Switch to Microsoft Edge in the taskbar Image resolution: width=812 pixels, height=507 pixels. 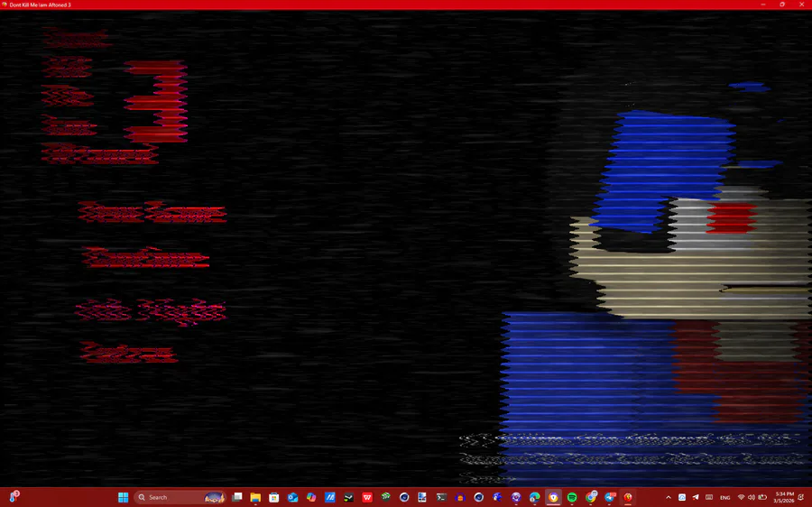point(534,497)
